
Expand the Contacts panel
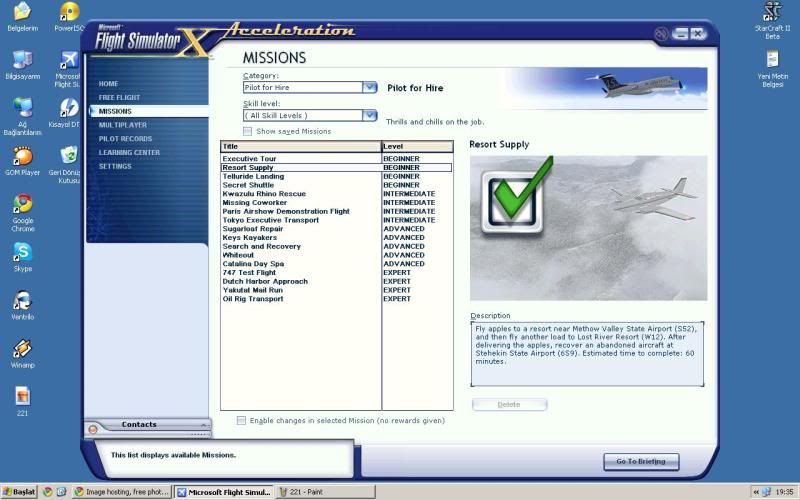pos(203,424)
